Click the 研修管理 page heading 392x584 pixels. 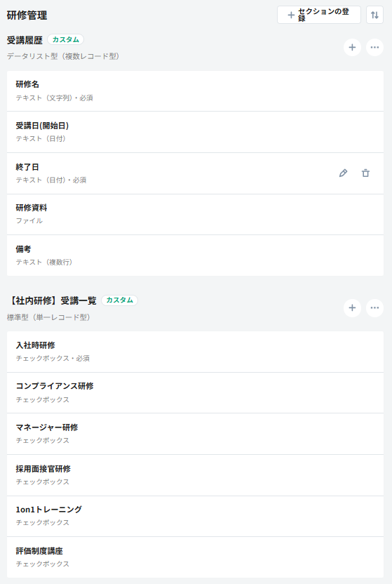pyautogui.click(x=27, y=15)
